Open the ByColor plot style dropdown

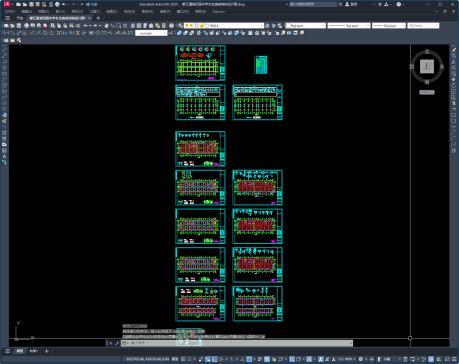coord(423,26)
